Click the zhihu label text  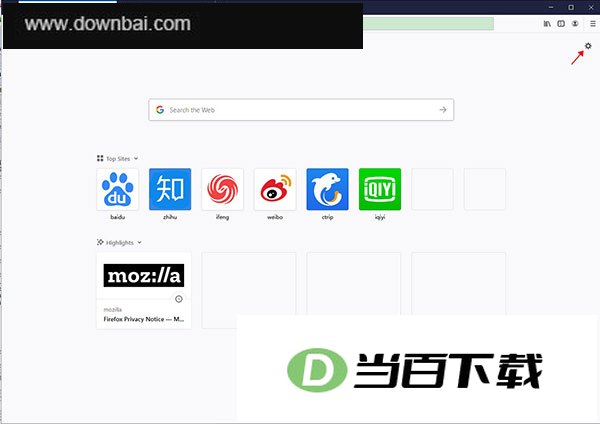click(170, 217)
